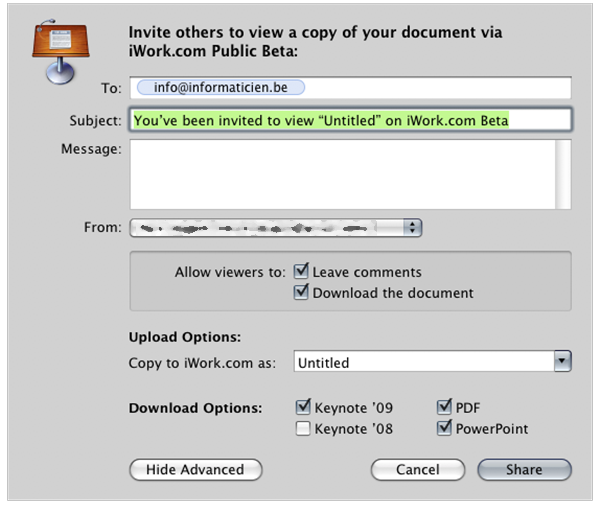Click the Hide Advanced button
The width and height of the screenshot is (600, 512).
(195, 470)
